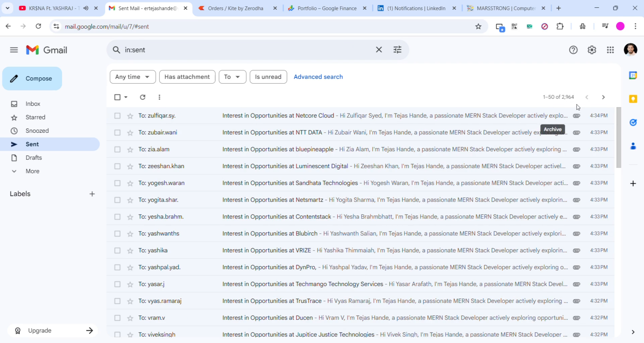Go to the Inbox folder
Image resolution: width=644 pixels, height=343 pixels.
point(33,104)
